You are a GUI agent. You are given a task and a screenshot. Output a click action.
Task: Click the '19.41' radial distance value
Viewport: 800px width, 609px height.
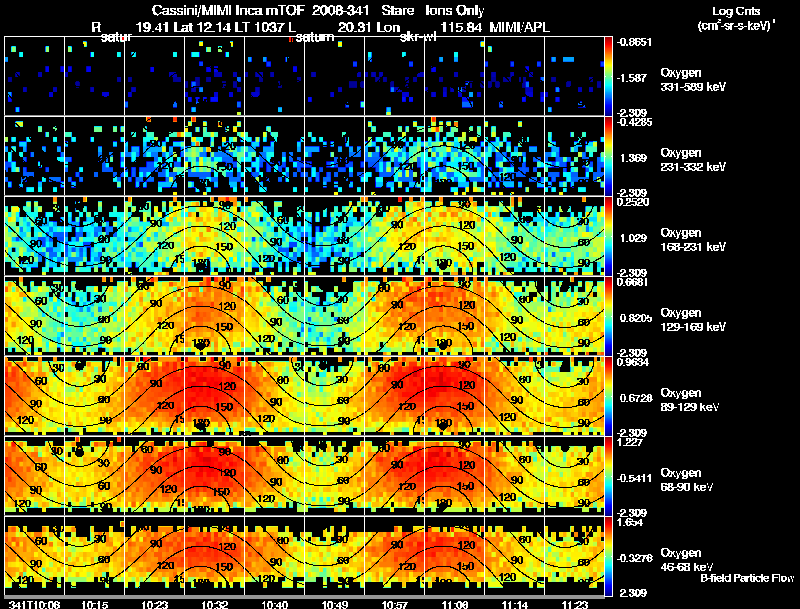pyautogui.click(x=153, y=27)
